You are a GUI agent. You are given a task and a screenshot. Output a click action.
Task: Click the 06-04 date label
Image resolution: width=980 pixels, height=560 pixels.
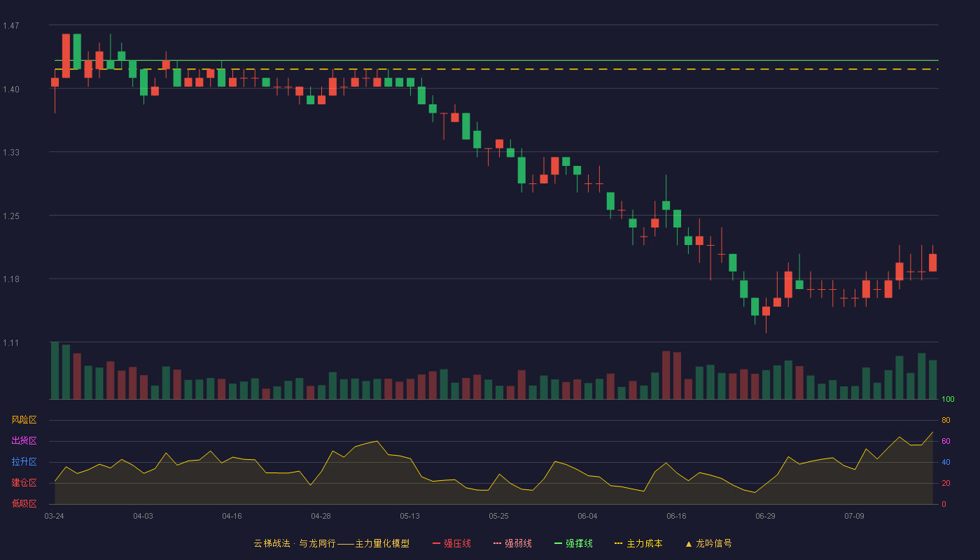(x=587, y=516)
